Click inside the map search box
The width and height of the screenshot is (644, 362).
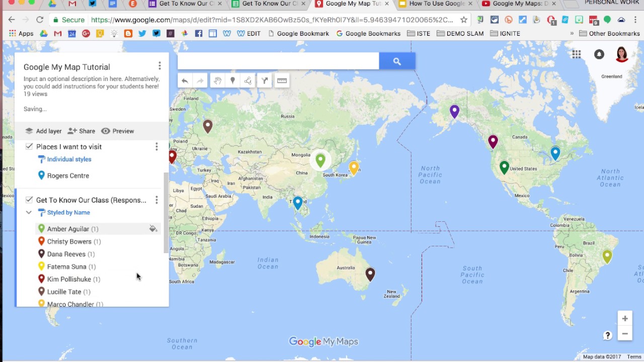point(278,61)
